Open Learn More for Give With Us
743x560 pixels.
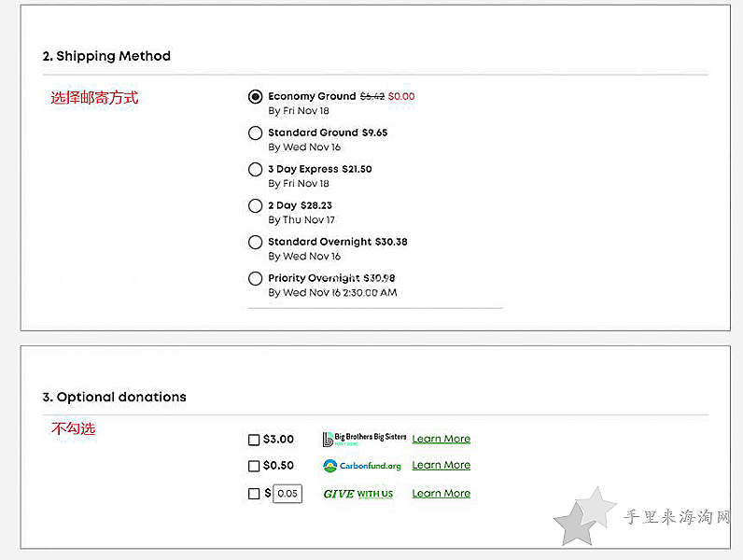pos(442,494)
